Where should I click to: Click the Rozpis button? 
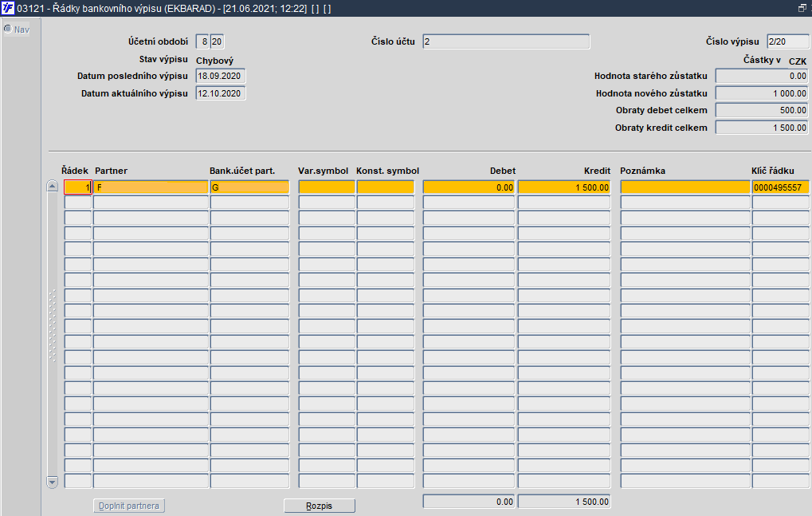click(319, 506)
